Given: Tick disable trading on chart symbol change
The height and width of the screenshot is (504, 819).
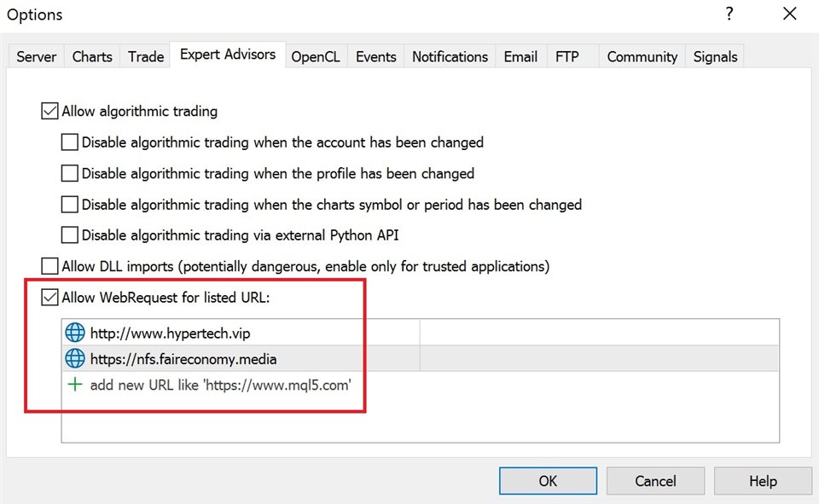Looking at the screenshot, I should pyautogui.click(x=70, y=205).
